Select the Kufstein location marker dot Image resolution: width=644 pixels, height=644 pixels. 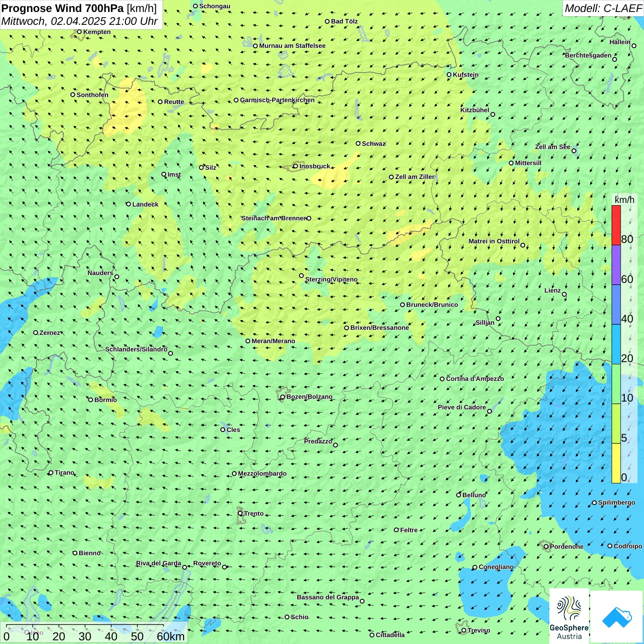tap(449, 75)
